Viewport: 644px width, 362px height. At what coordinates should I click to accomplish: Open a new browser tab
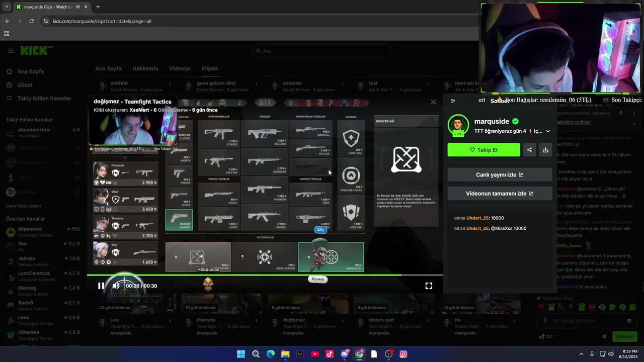coord(98,7)
